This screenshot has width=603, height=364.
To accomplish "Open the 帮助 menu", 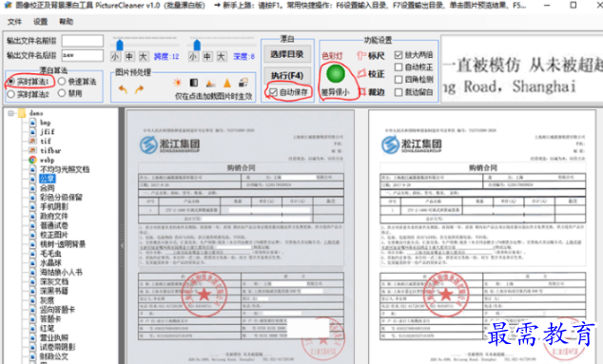I will tap(66, 22).
